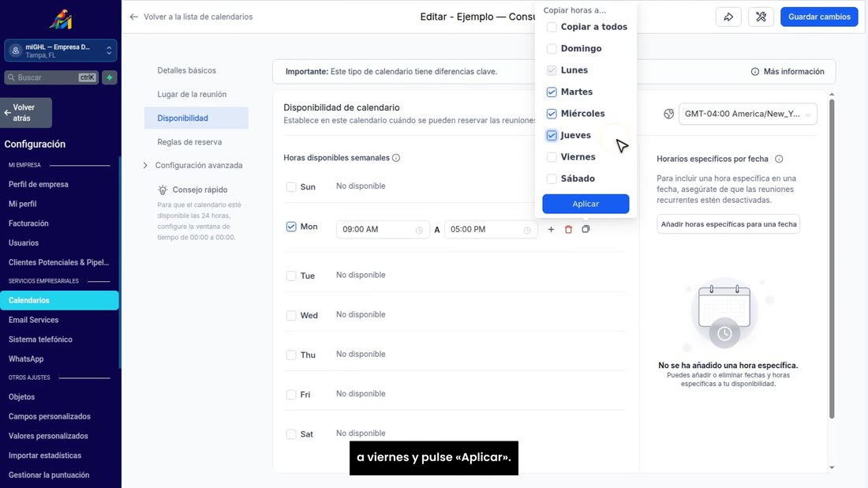Open Mi perfil in the sidebar

click(22, 204)
